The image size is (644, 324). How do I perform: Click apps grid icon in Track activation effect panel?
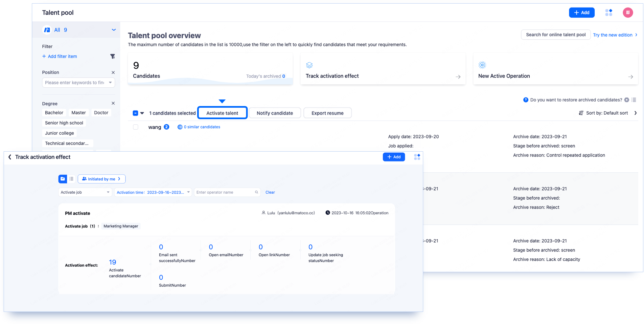click(x=417, y=157)
